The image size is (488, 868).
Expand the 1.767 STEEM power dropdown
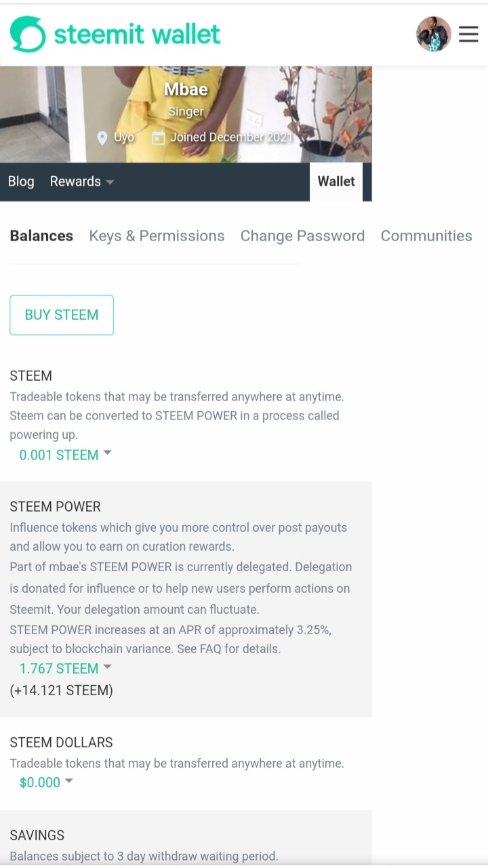click(65, 668)
